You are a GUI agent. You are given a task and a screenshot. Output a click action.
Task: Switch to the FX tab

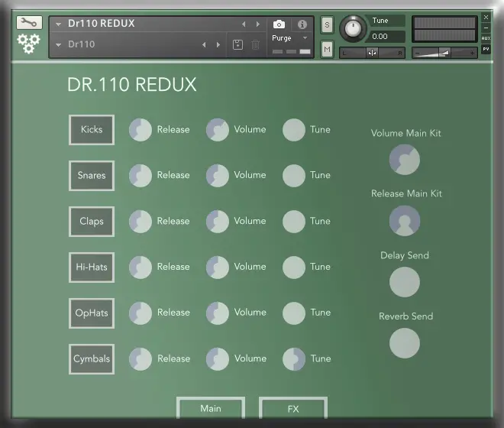pos(293,408)
